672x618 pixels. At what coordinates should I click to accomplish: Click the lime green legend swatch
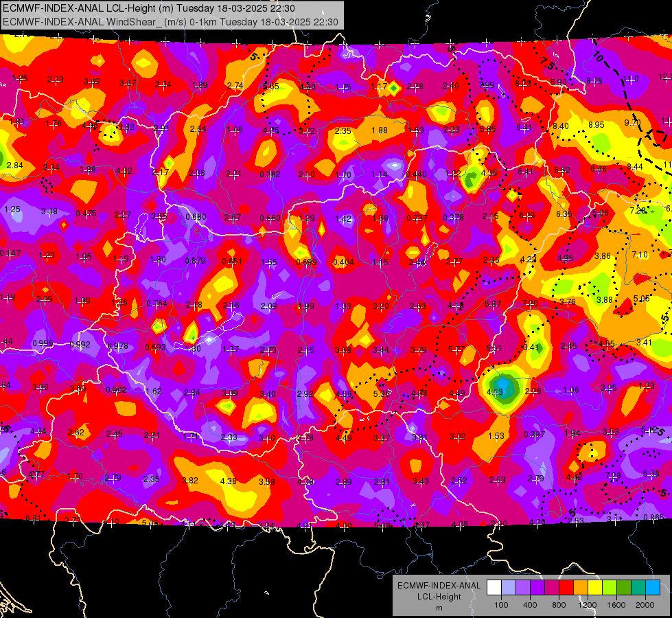610,587
